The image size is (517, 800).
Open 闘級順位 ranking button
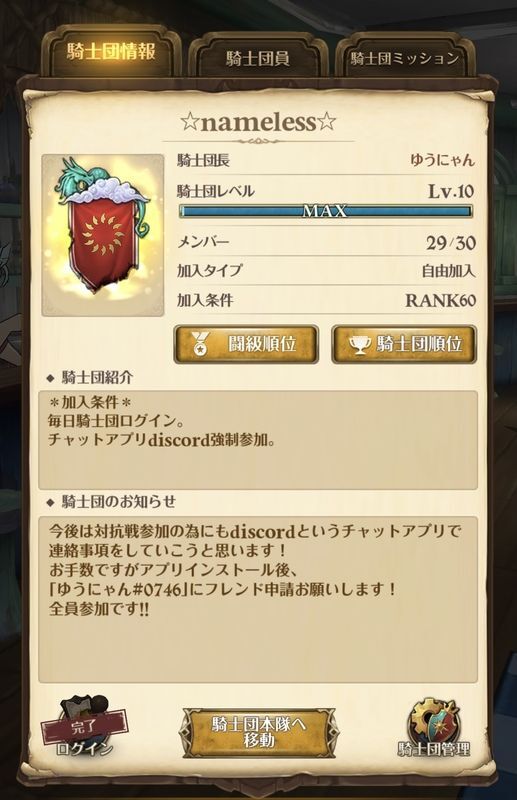pyautogui.click(x=246, y=344)
